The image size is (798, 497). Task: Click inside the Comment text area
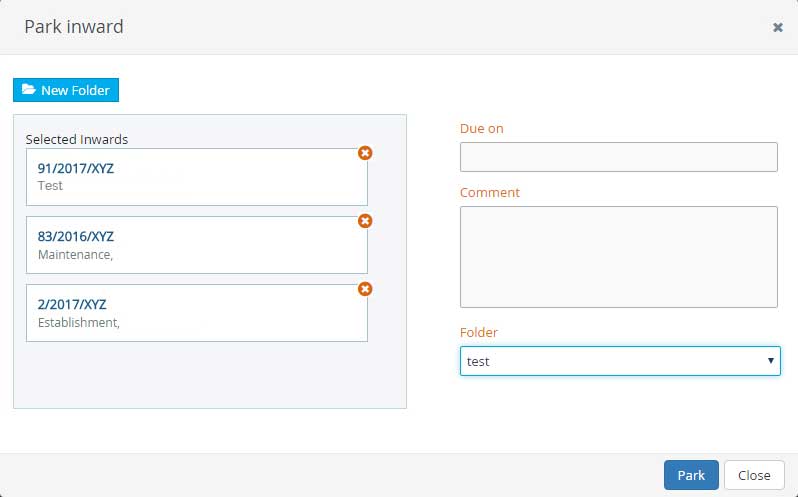coord(618,257)
